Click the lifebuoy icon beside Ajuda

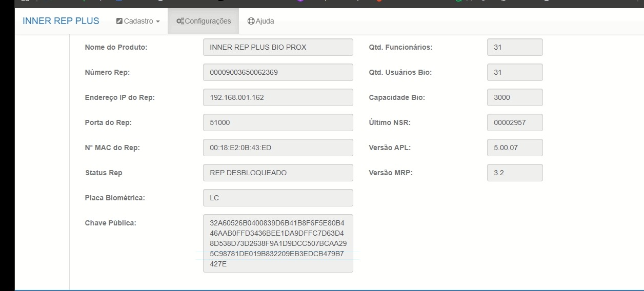(x=251, y=22)
